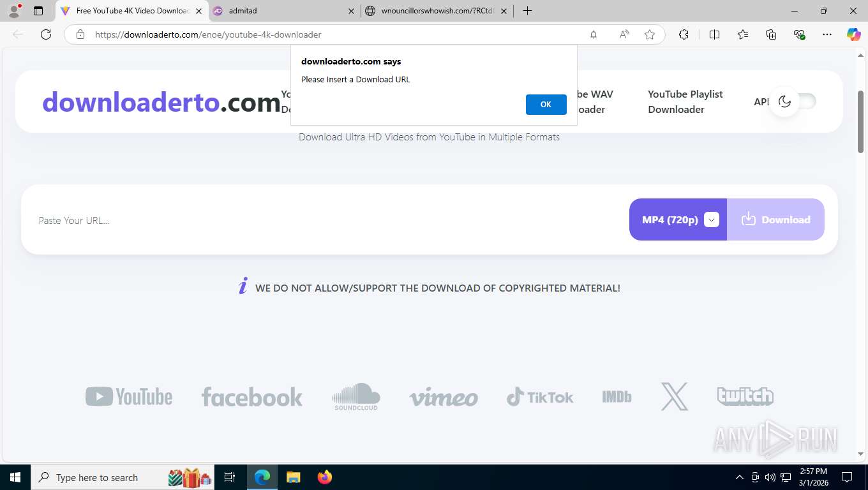Click OK in the downloaderto.com alert
The height and width of the screenshot is (490, 868).
point(546,105)
